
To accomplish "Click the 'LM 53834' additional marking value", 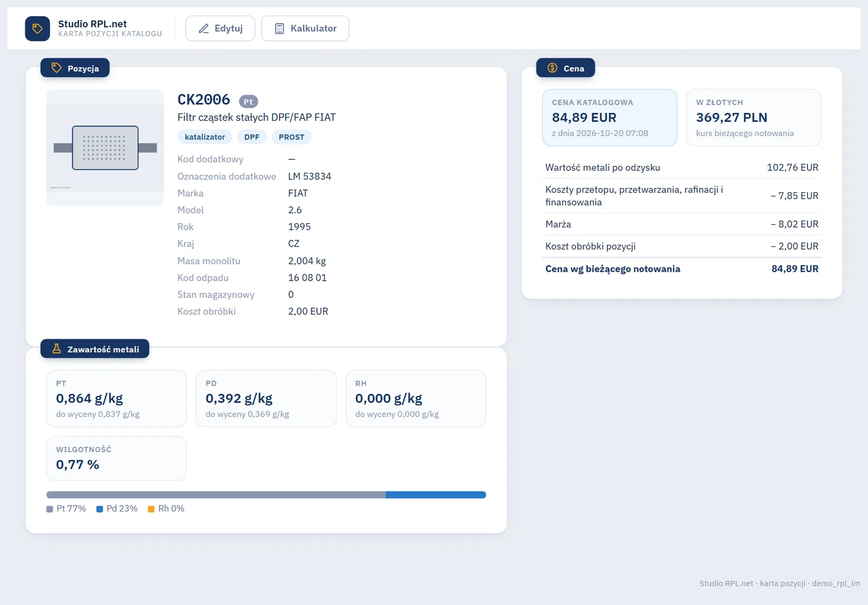I will [309, 176].
